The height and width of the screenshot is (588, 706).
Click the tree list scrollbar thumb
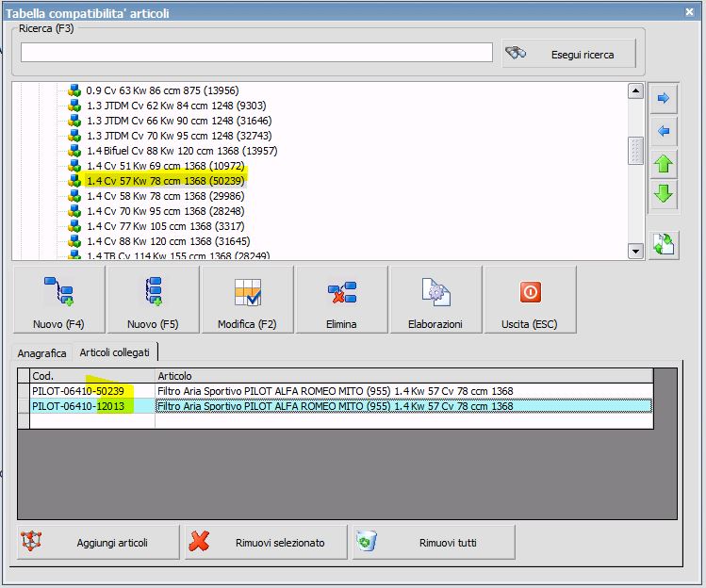(x=635, y=151)
